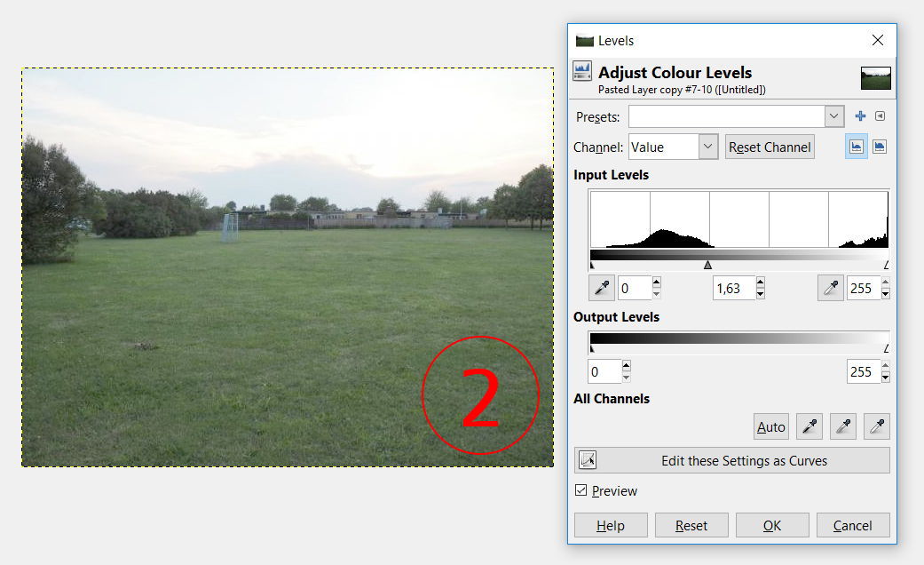924x565 pixels.
Task: Pick white point for input levels
Action: click(x=830, y=288)
